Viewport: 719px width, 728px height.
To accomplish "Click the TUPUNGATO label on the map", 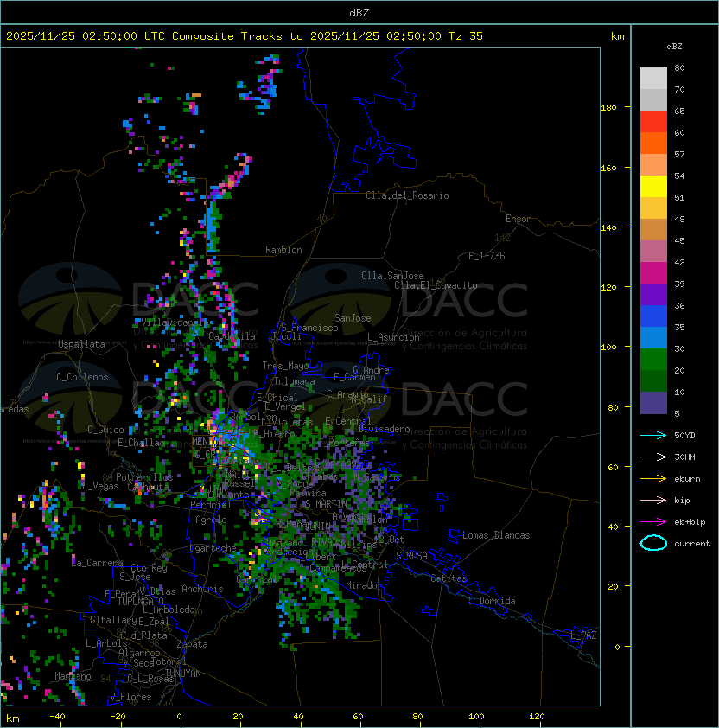I will (x=140, y=601).
